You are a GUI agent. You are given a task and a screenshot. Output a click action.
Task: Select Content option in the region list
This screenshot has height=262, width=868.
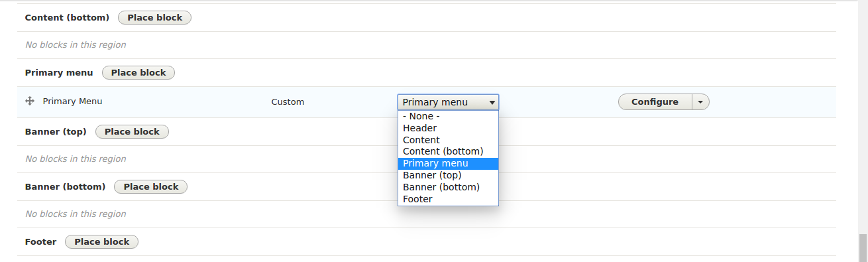tap(448, 140)
